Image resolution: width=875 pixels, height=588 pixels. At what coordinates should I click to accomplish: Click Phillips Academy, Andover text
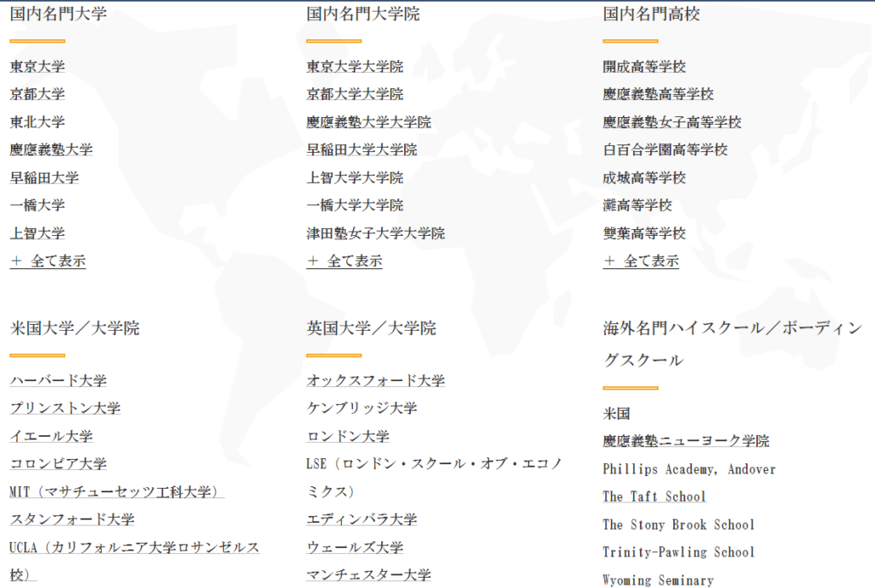pos(690,469)
